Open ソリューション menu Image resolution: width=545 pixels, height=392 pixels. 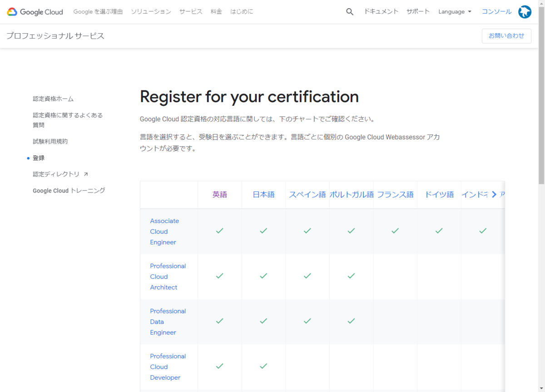151,12
